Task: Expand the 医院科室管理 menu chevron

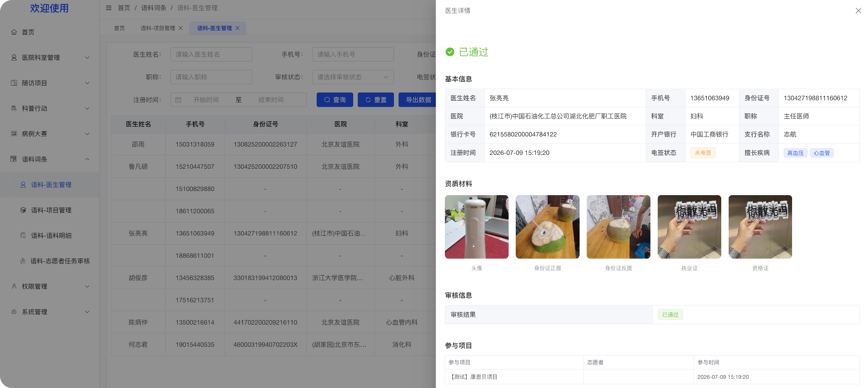Action: point(87,57)
